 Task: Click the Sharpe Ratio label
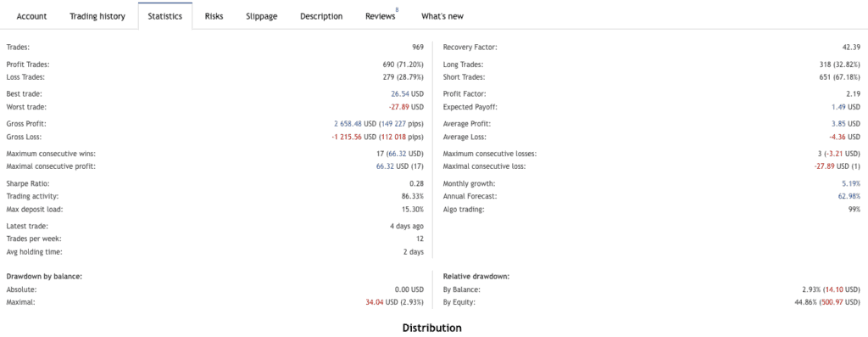pos(24,183)
